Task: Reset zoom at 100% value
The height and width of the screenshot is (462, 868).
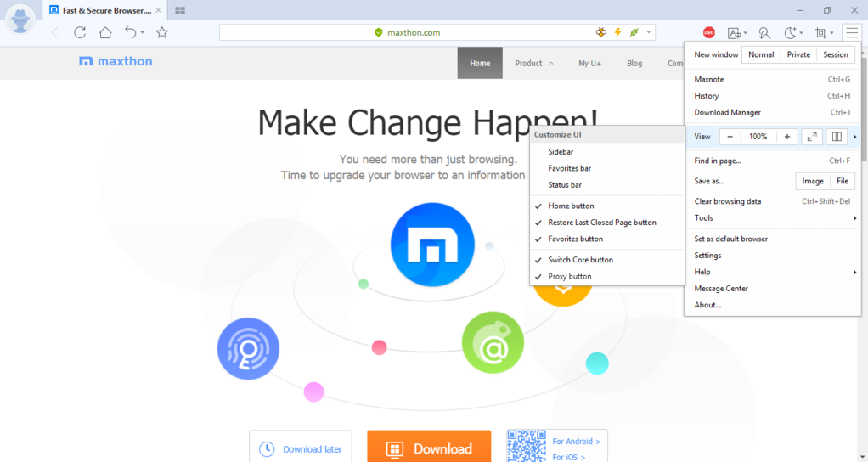Action: tap(758, 137)
